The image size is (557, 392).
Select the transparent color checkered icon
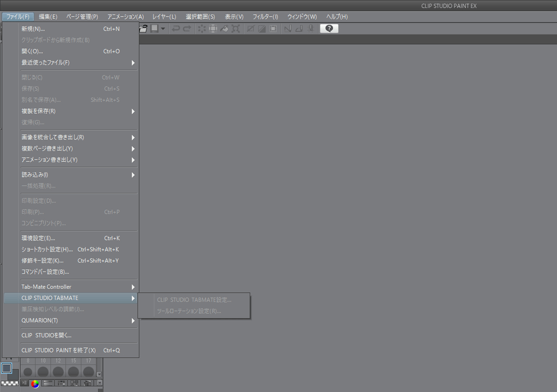[9, 383]
